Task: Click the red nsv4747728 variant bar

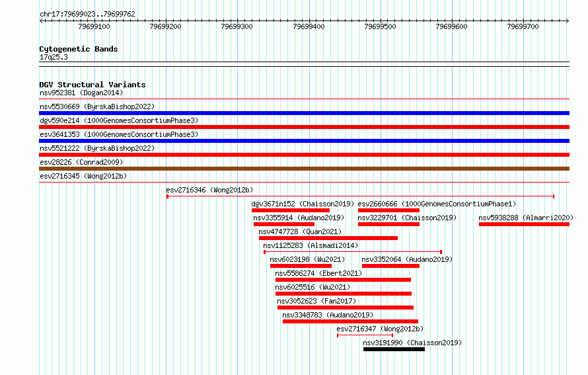Action: click(x=328, y=238)
